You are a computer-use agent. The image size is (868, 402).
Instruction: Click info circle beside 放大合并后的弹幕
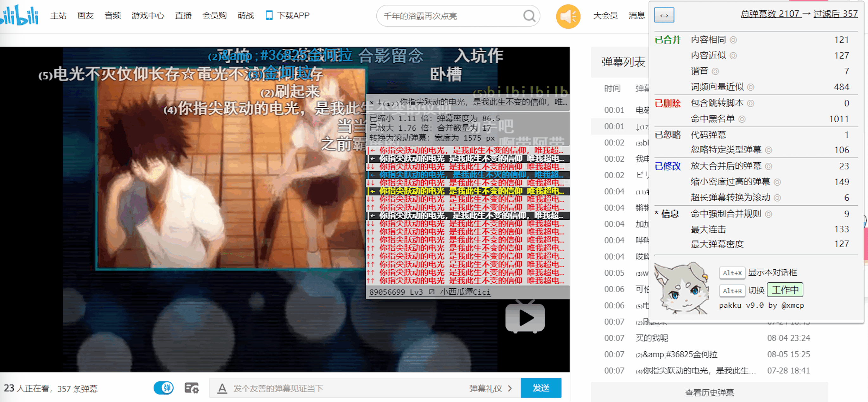[768, 166]
